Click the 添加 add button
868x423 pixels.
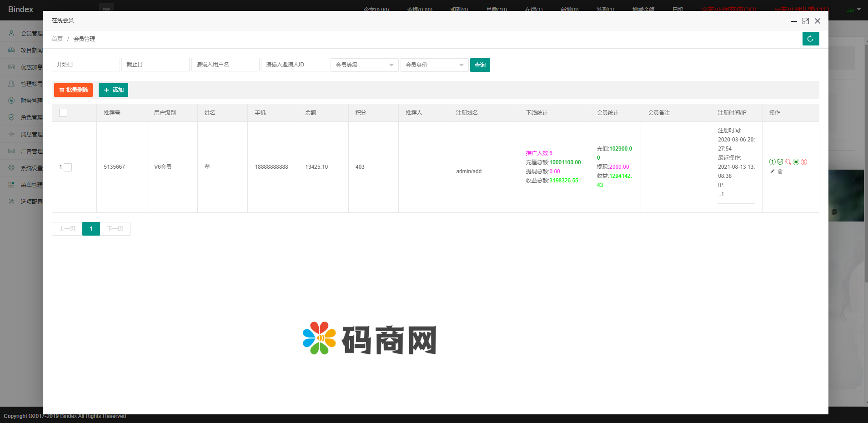coord(113,90)
